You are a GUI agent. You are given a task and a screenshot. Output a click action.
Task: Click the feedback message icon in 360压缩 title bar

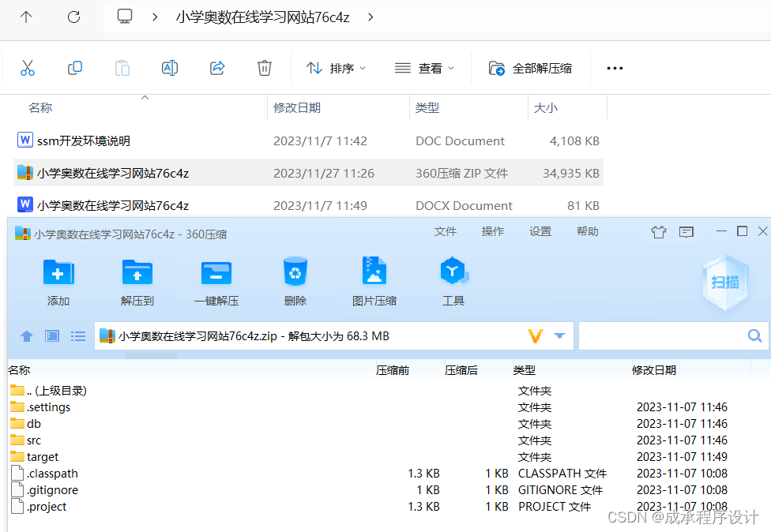pos(686,232)
